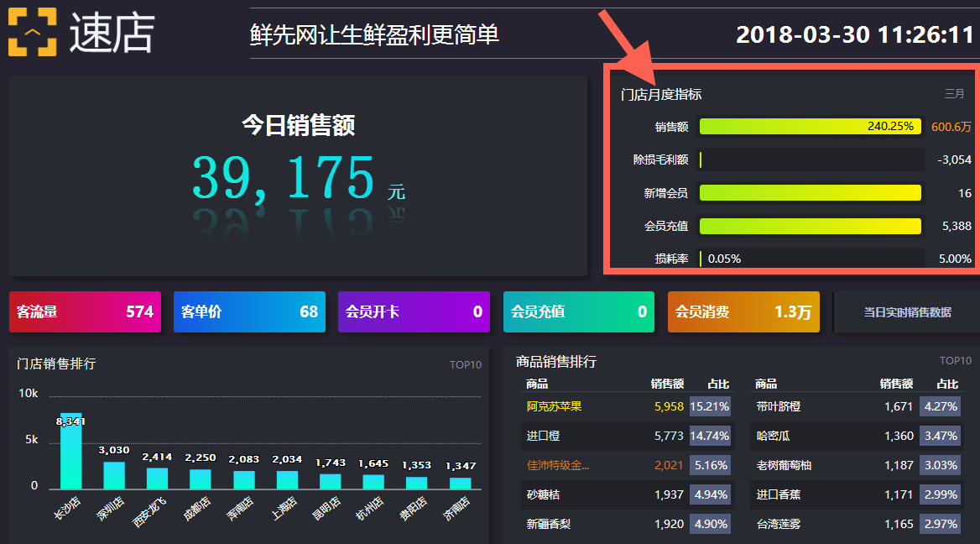Open the orange 会员消费 1.3万 card
Viewport: 980px width, 544px height.
click(743, 312)
